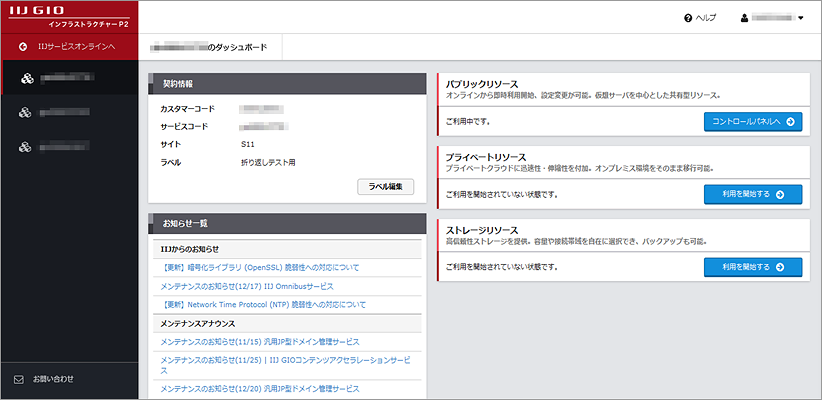Select the ダッシュボード tab
The image size is (822, 400).
(x=213, y=47)
